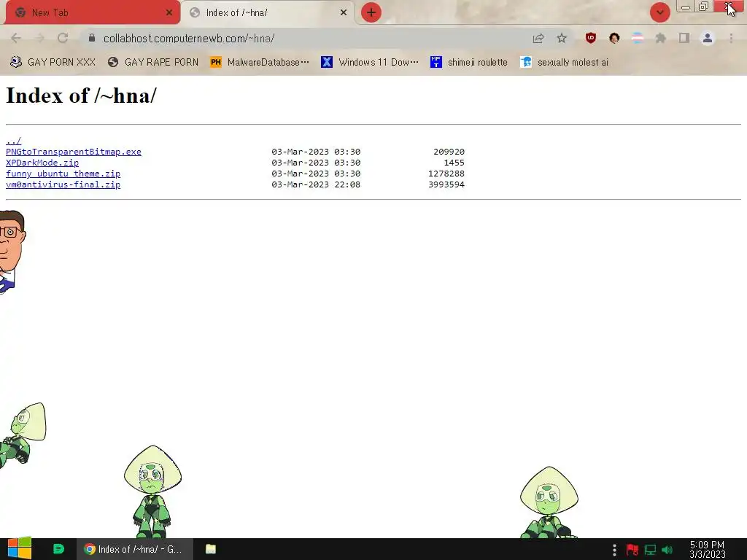Click the Hank Hill shimeji at left edge
Image resolution: width=747 pixels, height=560 pixels.
click(12, 252)
